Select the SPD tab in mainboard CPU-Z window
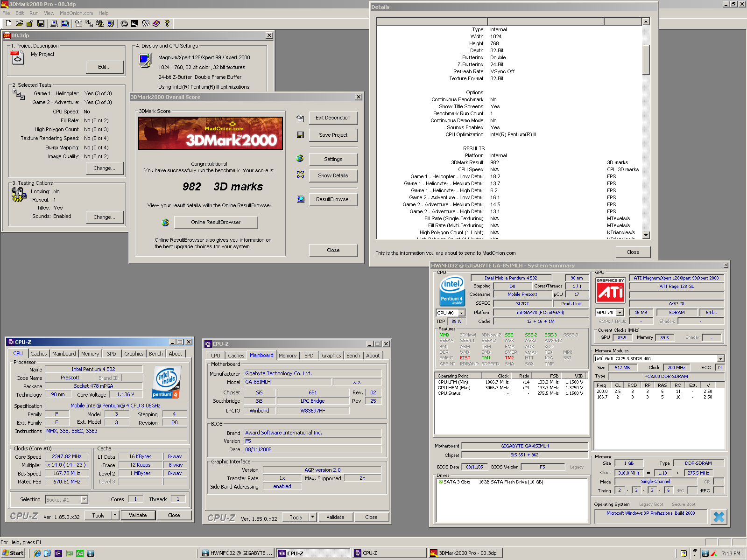The image size is (747, 560). (309, 356)
